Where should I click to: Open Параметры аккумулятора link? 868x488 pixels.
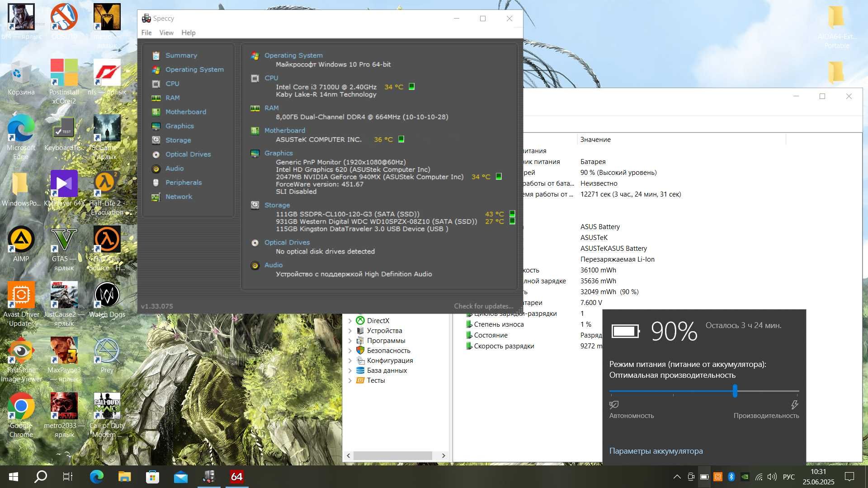coord(656,451)
